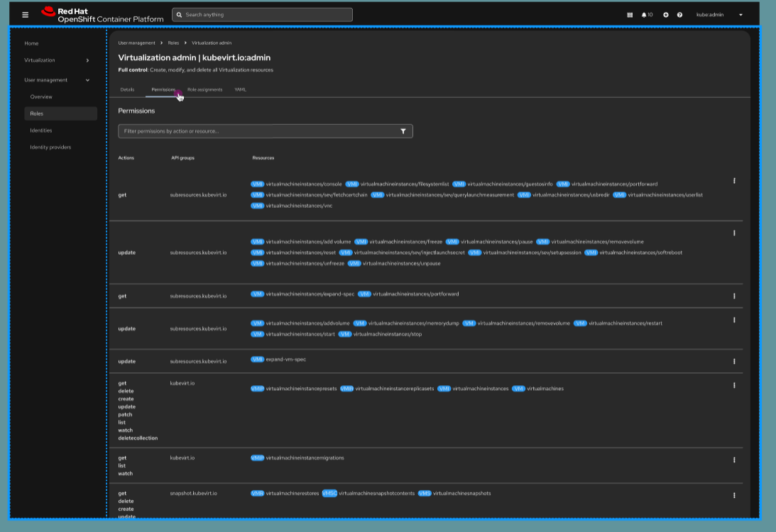Open kebab menu for expand-vm-spec row
The width and height of the screenshot is (776, 532).
point(734,362)
